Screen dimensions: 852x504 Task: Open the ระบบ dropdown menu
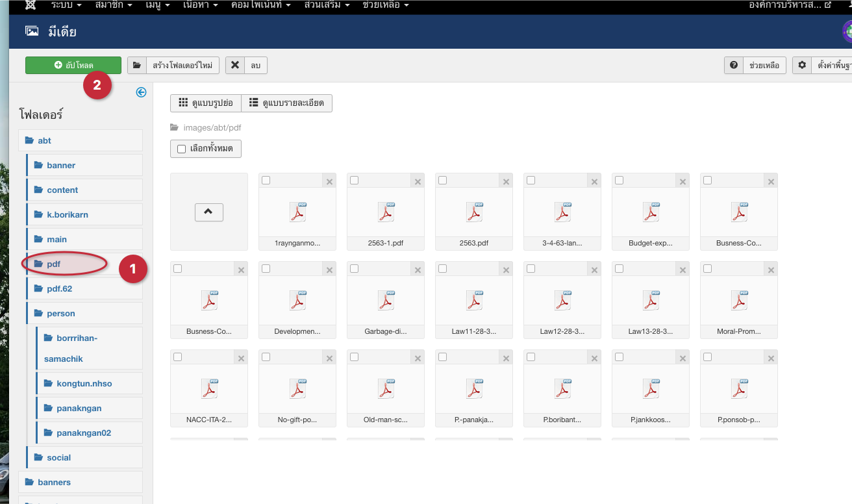coord(66,5)
